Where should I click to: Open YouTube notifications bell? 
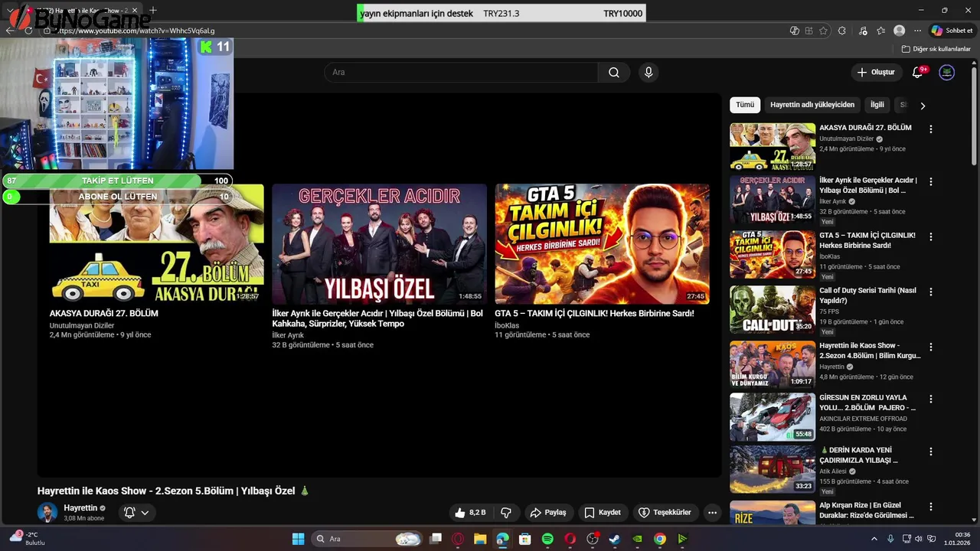[917, 72]
